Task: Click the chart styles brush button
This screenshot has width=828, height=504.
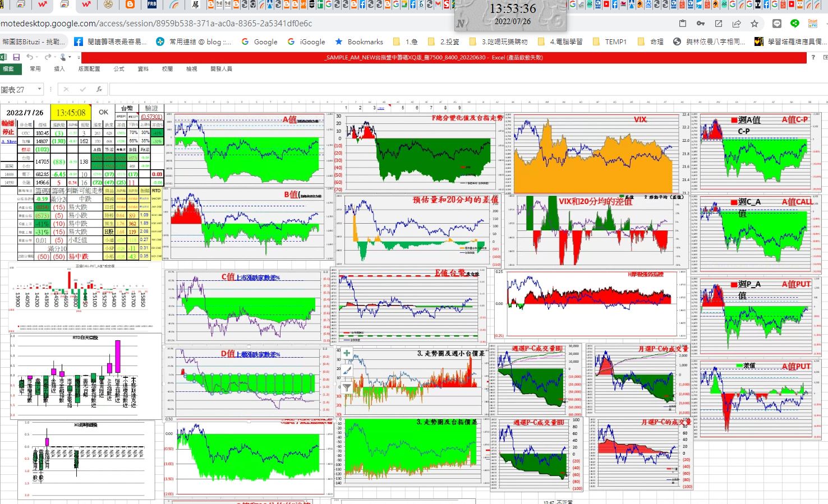Action: [x=347, y=370]
